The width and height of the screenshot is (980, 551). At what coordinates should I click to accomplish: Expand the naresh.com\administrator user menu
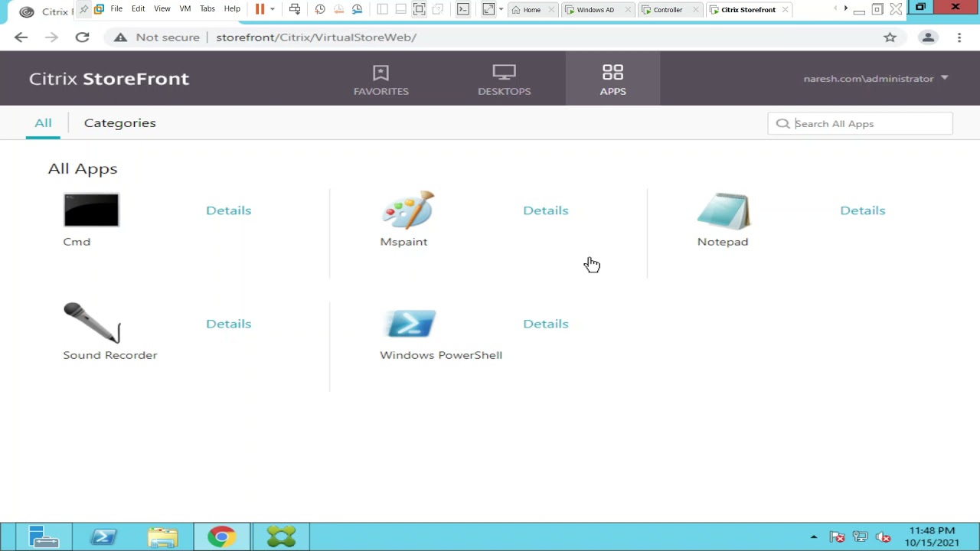876,78
